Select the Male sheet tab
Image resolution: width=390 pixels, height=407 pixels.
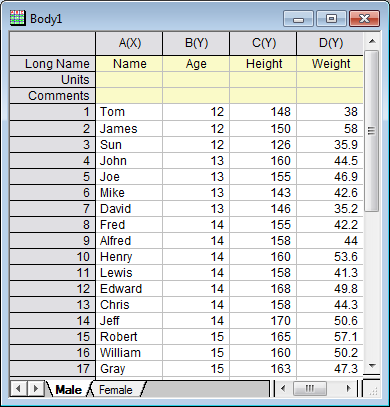tap(68, 389)
